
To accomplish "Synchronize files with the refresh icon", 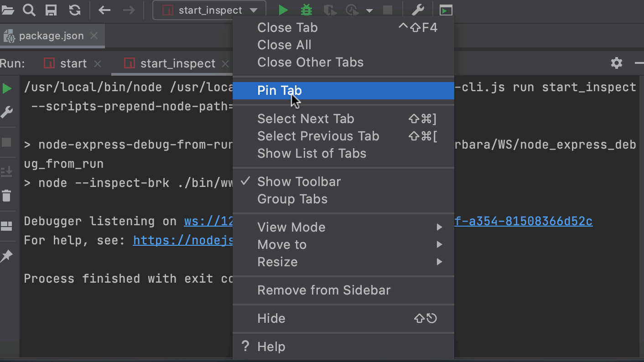I will (x=73, y=10).
